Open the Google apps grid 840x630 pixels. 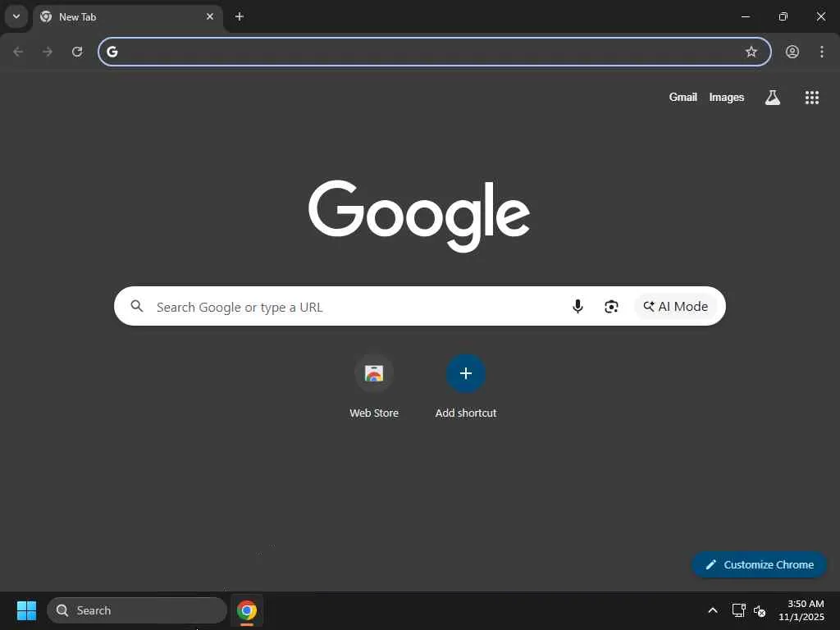pyautogui.click(x=811, y=97)
